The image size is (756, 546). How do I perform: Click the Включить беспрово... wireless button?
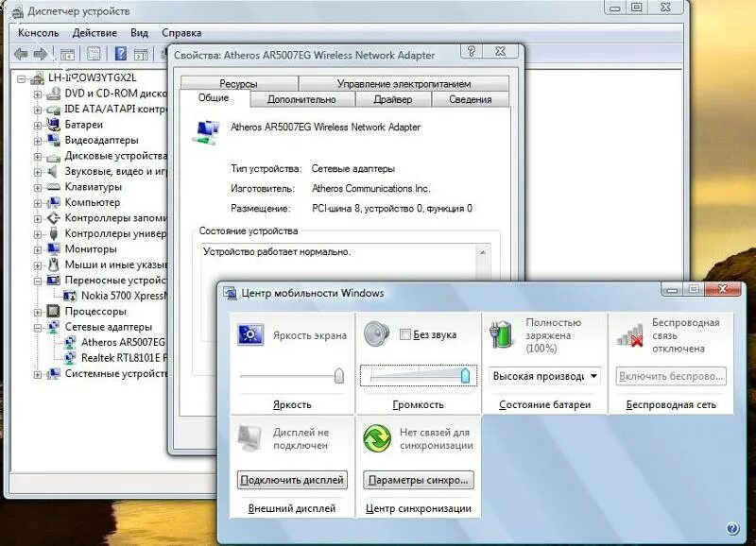point(671,376)
